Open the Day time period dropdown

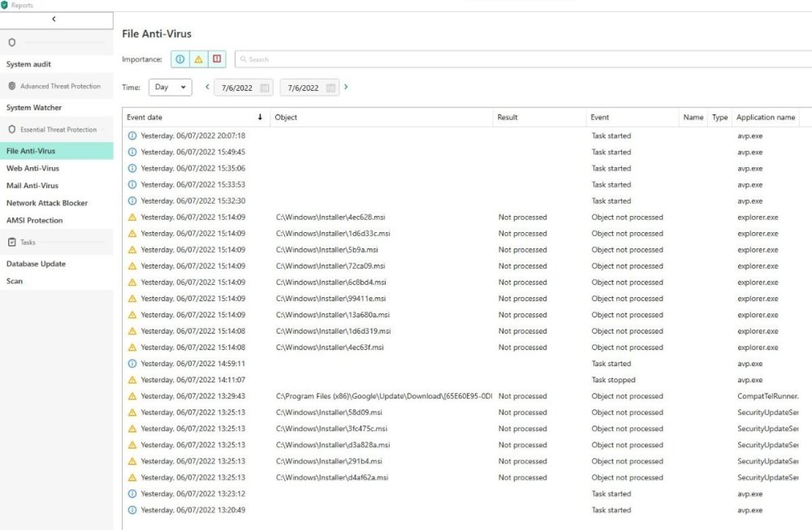(170, 88)
